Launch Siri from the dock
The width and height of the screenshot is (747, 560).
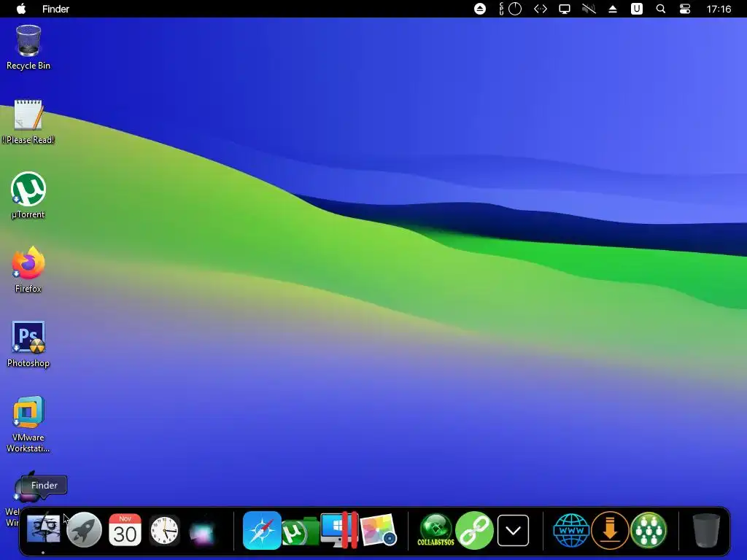click(x=203, y=530)
